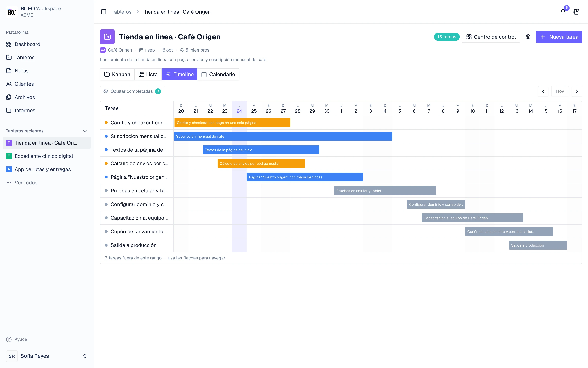The image size is (588, 368).
Task: Open the quick note compose icon
Action: click(x=576, y=12)
